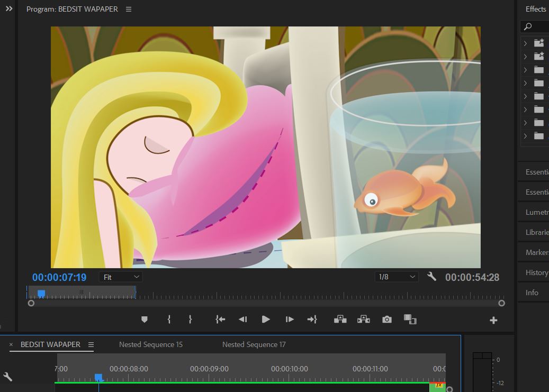Screen dimensions: 549x392
Task: Click the Effects search field magnifier
Action: [528, 26]
